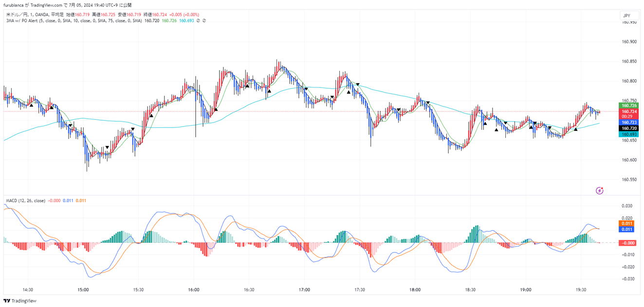This screenshot has width=644, height=307.
Task: Click the 19:30 time axis label
Action: click(x=581, y=289)
